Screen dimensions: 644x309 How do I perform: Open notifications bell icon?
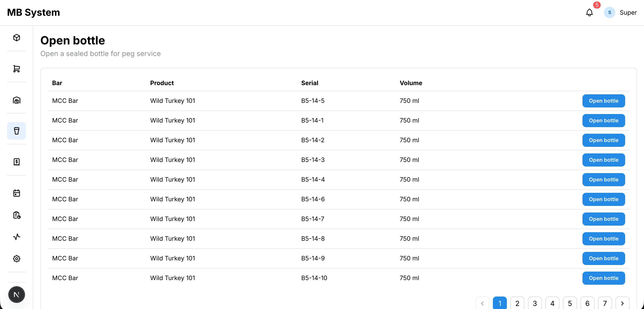click(x=589, y=12)
